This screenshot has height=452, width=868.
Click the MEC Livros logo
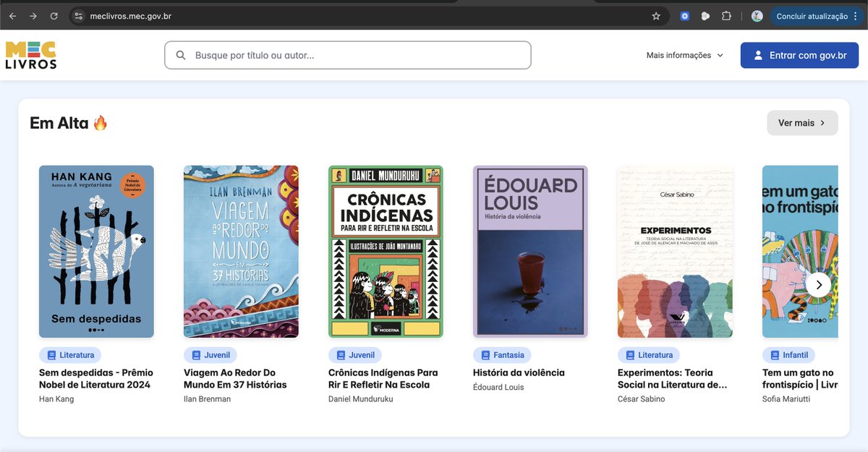click(x=31, y=55)
